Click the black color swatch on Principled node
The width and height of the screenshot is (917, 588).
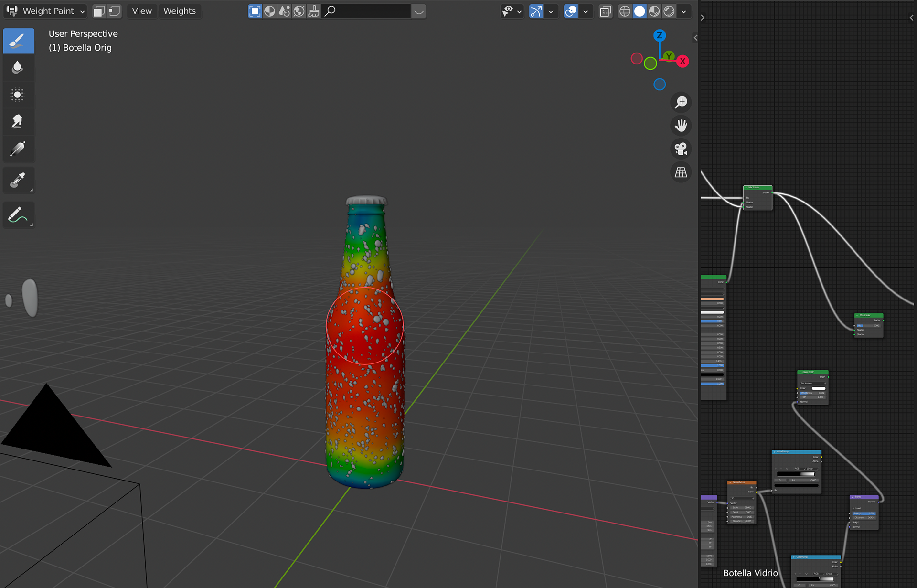pyautogui.click(x=712, y=374)
